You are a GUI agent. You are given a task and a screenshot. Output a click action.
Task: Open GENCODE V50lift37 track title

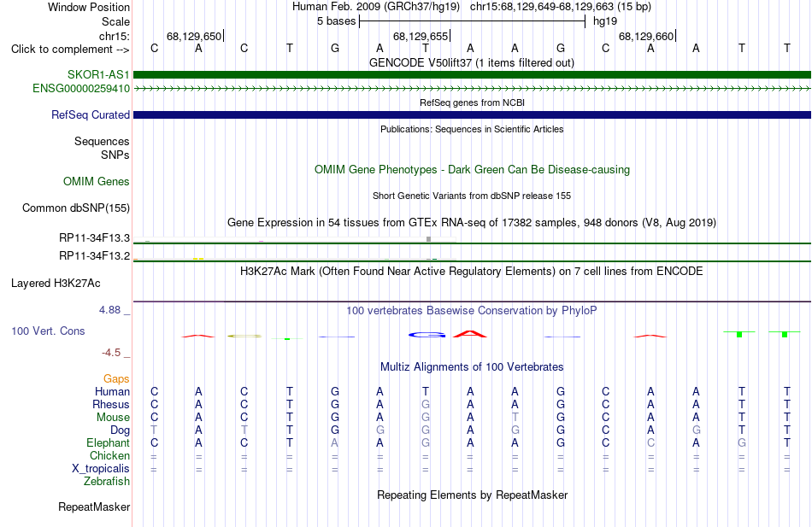472,62
